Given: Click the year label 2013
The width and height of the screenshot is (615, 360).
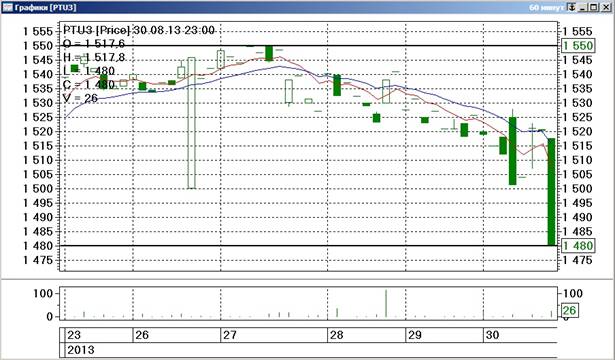Looking at the screenshot, I should (x=81, y=349).
